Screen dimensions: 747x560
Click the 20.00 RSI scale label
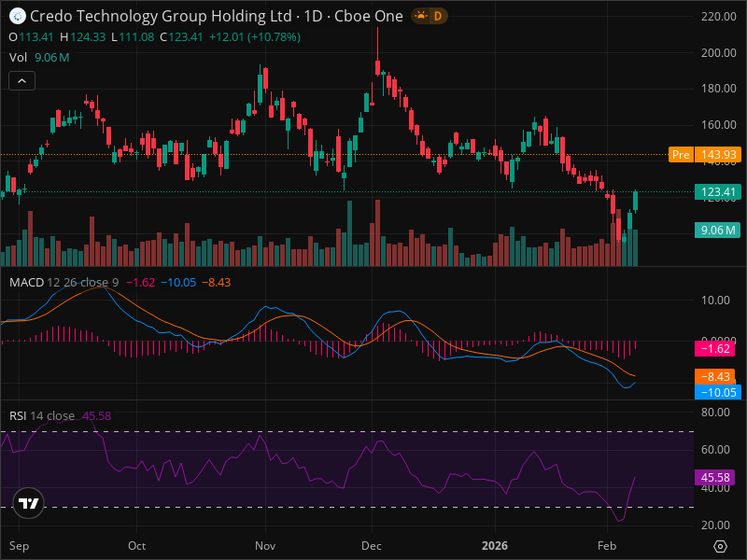click(x=715, y=525)
